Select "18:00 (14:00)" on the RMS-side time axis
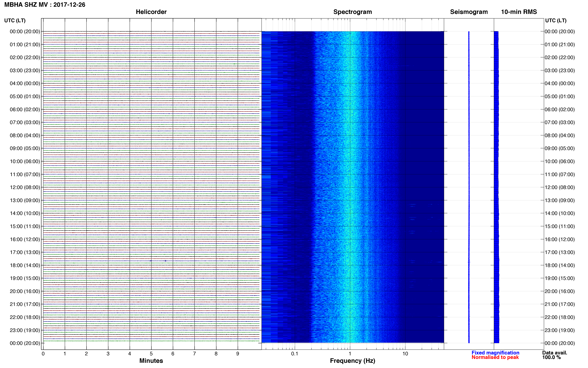The width and height of the screenshot is (588, 368). click(560, 265)
